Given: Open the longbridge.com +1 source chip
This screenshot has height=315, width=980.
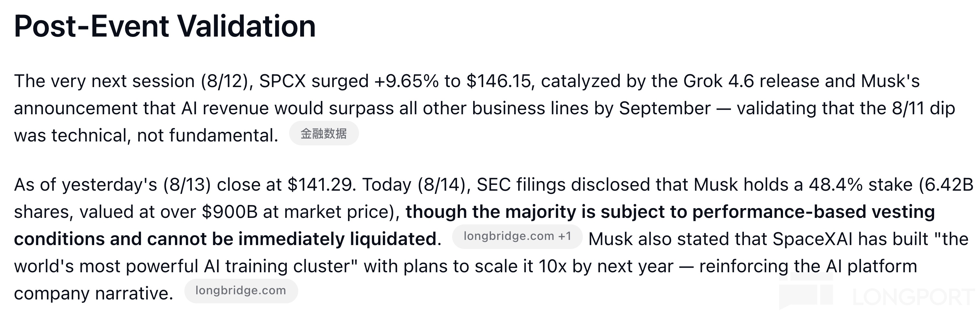Looking at the screenshot, I should [x=517, y=237].
